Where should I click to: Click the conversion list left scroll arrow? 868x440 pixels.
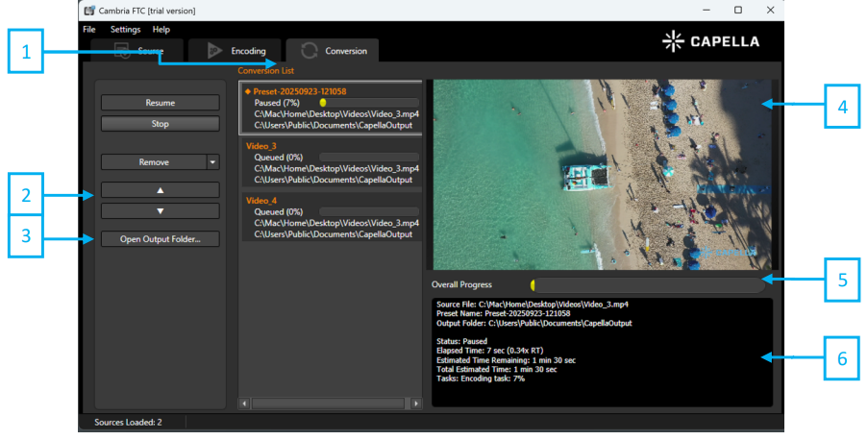point(244,403)
